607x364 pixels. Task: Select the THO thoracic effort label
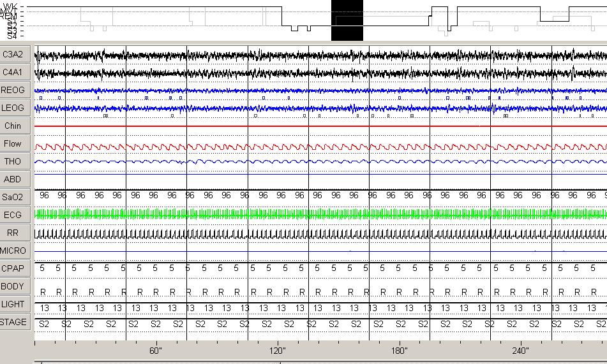[x=15, y=161]
